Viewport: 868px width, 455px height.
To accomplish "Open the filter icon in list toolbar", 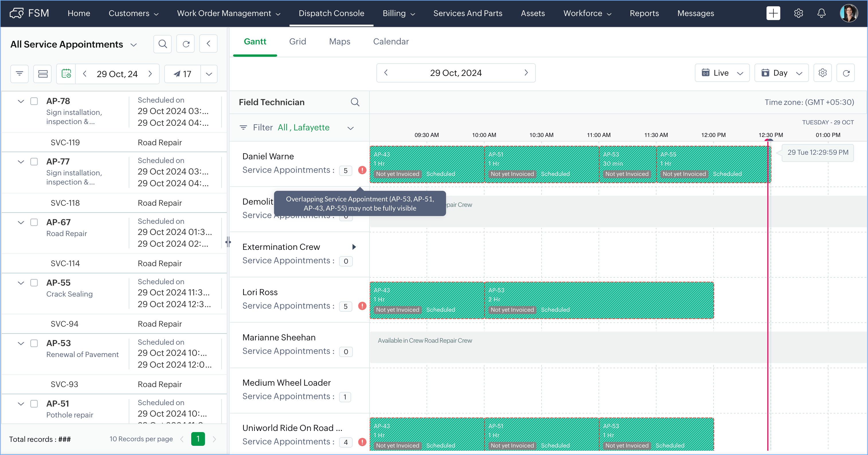I will click(19, 74).
